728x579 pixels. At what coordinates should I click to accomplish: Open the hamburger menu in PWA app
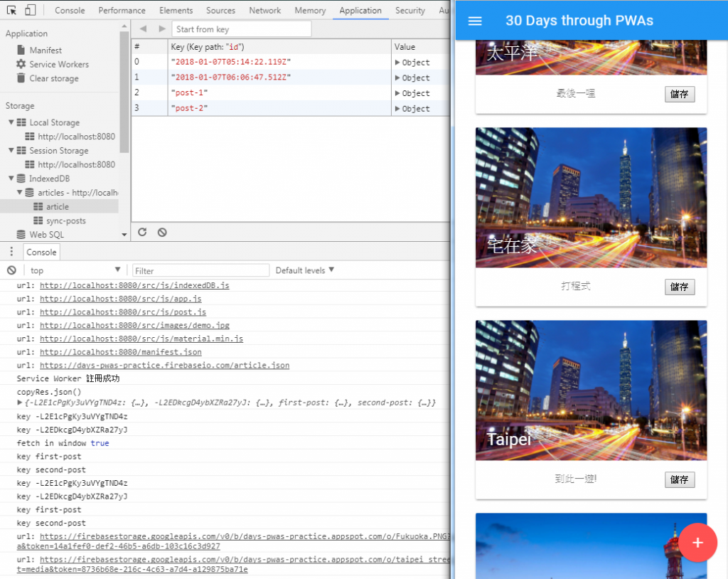coord(475,21)
